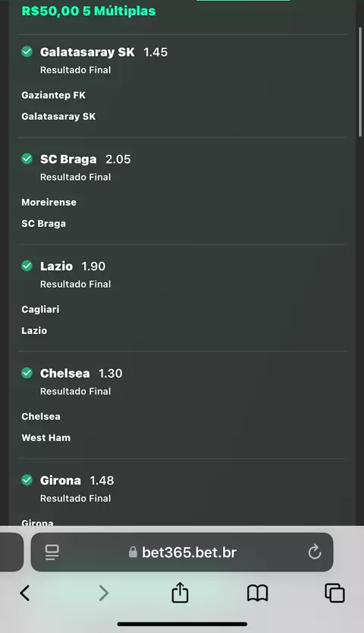Tap the green checkmark beside Galatasaray SK
Screen dimensions: 364x633
(x=27, y=52)
